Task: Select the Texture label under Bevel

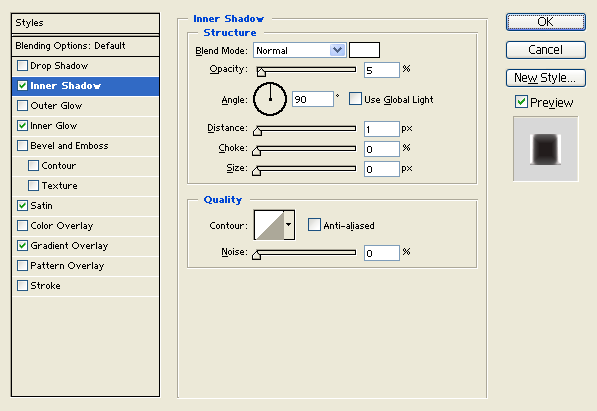Action: [x=59, y=186]
